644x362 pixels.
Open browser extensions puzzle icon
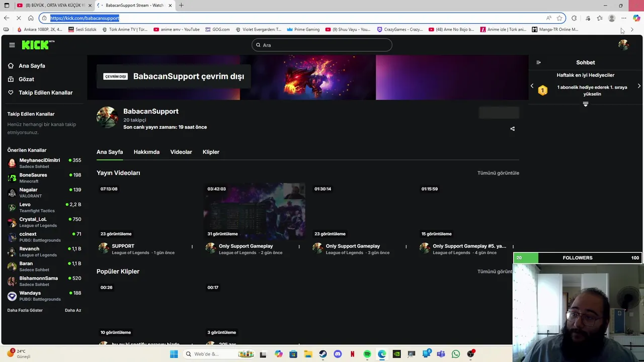click(x=574, y=18)
